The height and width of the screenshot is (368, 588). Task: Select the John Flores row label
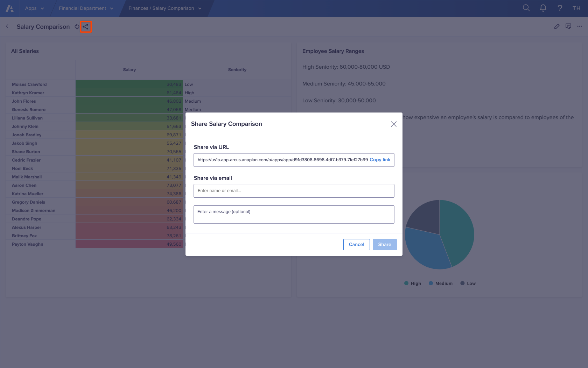(x=24, y=101)
